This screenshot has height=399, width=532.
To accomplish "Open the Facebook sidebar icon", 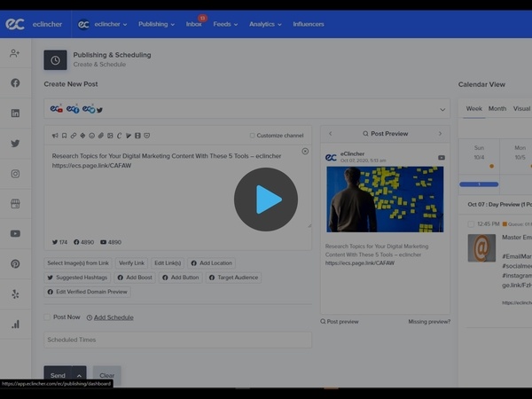I will 15,82.
